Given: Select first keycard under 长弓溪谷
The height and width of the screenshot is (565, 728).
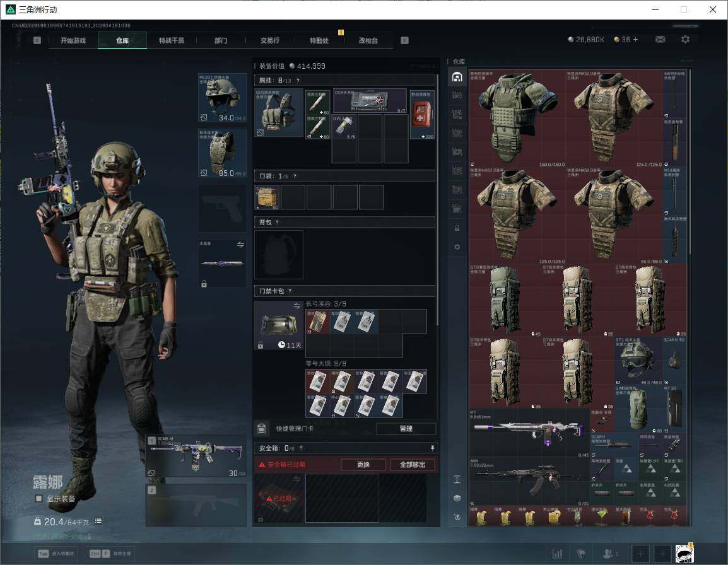Looking at the screenshot, I should pyautogui.click(x=317, y=321).
